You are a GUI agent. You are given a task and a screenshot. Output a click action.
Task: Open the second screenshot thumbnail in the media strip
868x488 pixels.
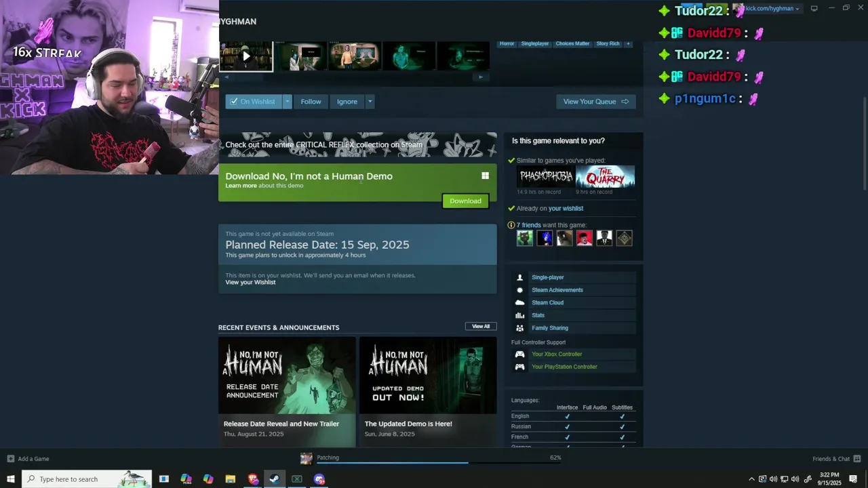point(300,56)
